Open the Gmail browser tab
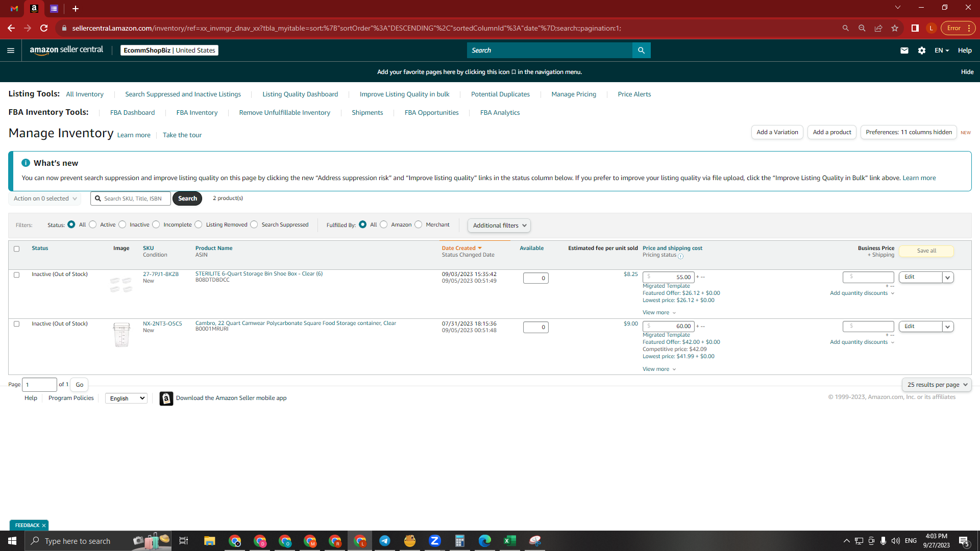 tap(14, 9)
